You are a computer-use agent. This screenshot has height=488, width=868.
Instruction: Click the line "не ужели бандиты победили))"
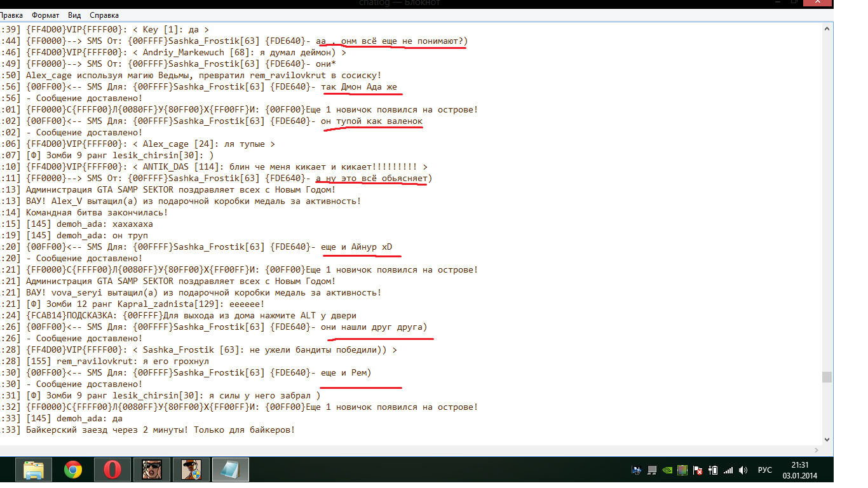199,349
